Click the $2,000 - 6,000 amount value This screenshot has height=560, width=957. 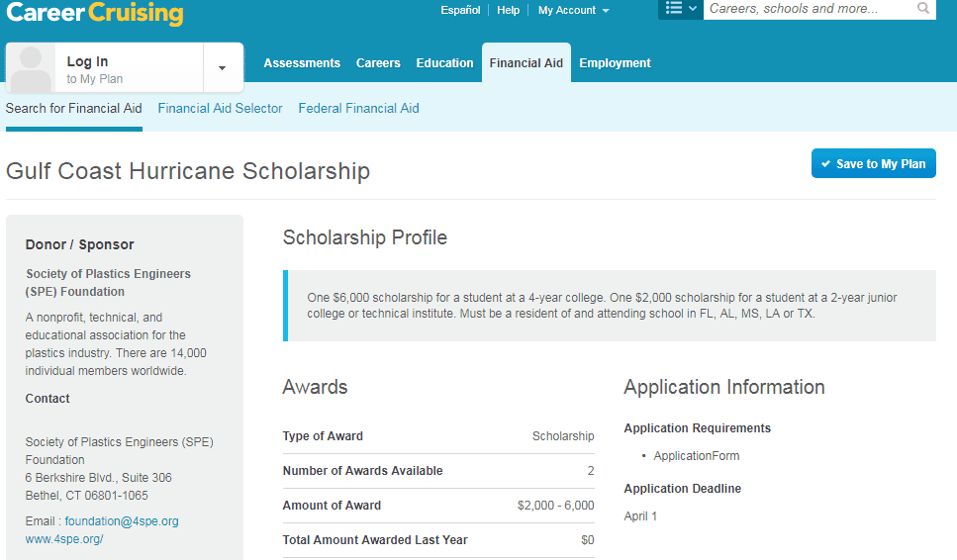555,506
